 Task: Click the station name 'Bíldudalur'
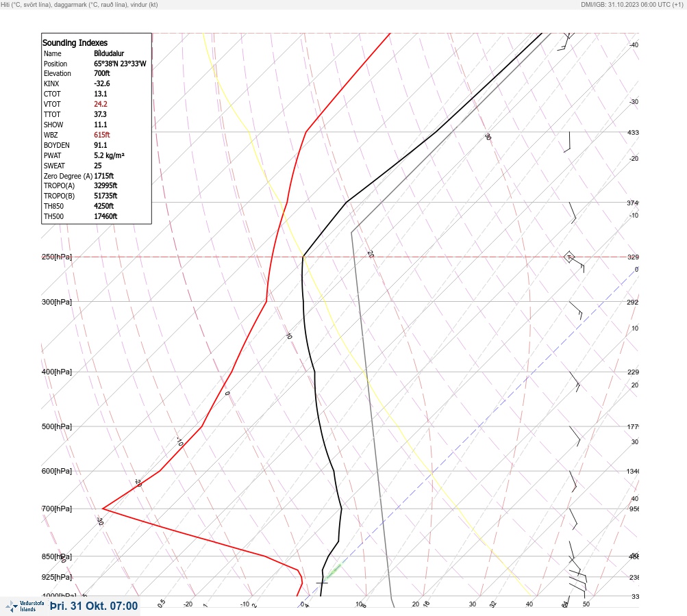click(109, 53)
